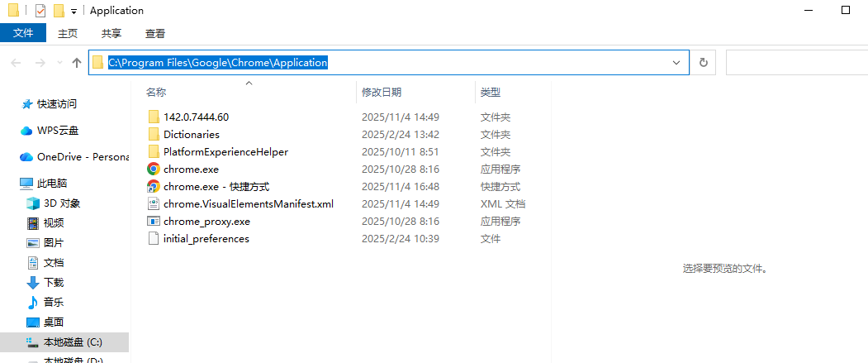
Task: Switch to the 共享 ribbon tab
Action: pyautogui.click(x=111, y=33)
